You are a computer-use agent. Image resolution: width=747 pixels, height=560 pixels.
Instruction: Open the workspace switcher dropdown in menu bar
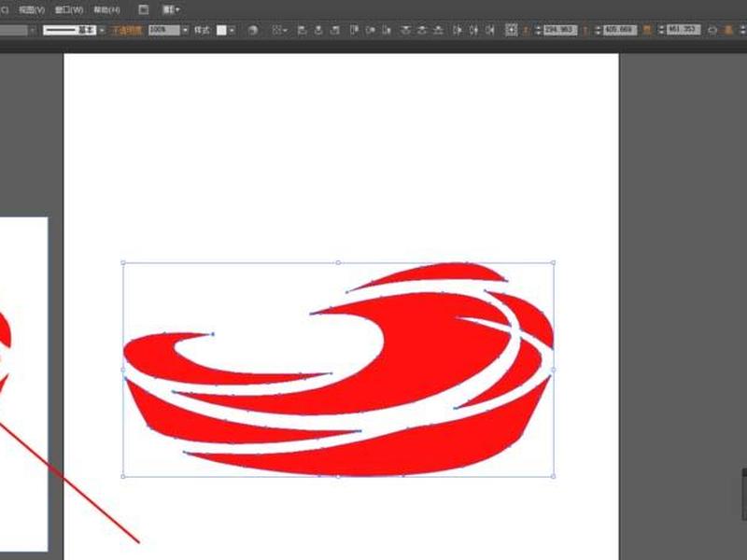171,10
